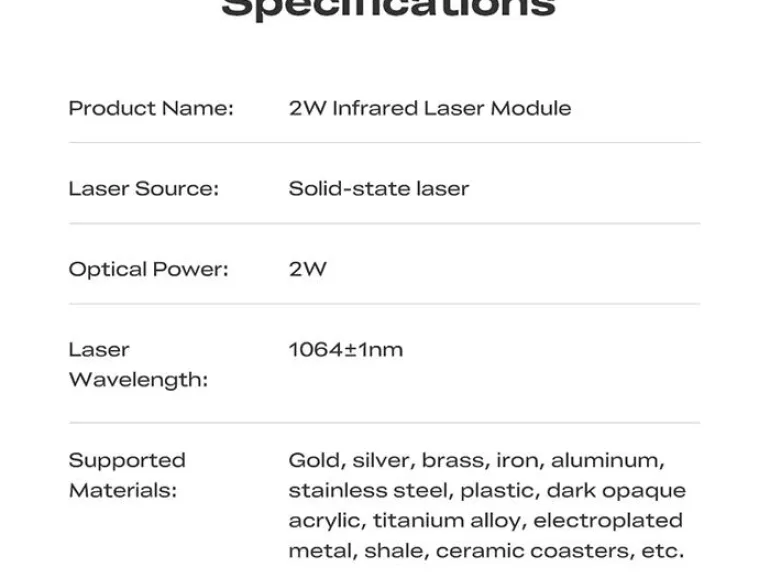Click the Specifications heading

[388, 9]
